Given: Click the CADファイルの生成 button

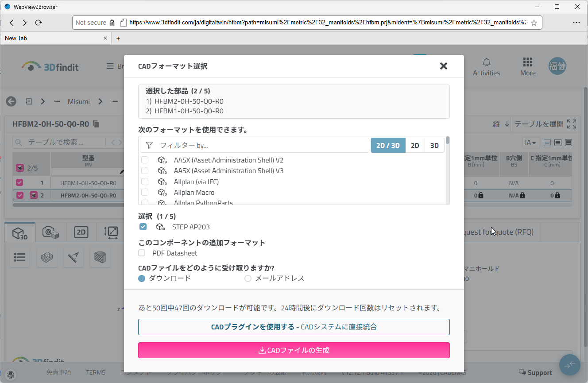Looking at the screenshot, I should tap(294, 350).
